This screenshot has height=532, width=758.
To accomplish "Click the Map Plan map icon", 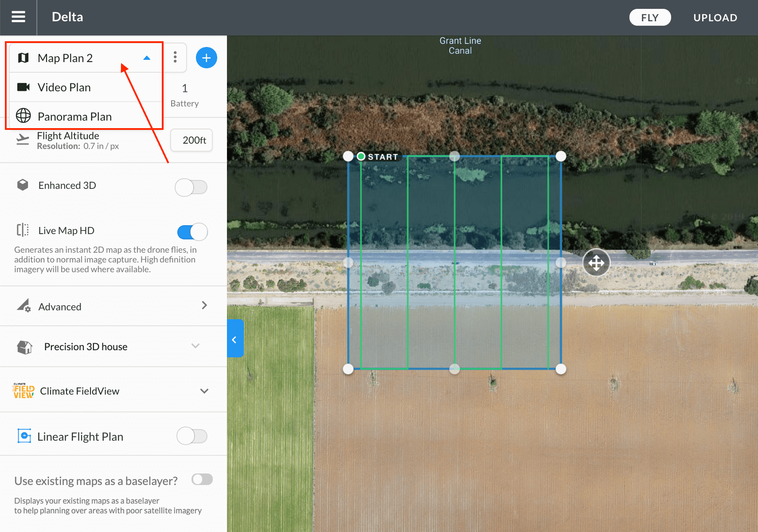I will [x=23, y=58].
